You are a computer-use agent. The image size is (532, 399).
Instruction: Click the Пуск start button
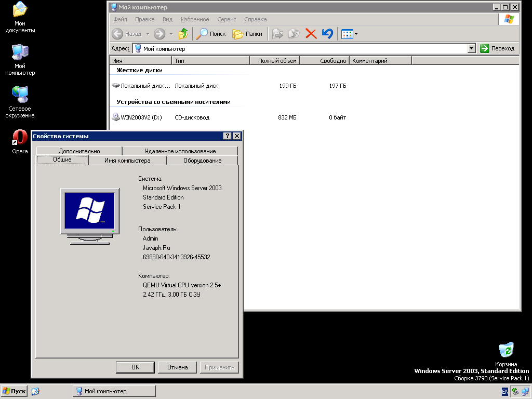(14, 391)
